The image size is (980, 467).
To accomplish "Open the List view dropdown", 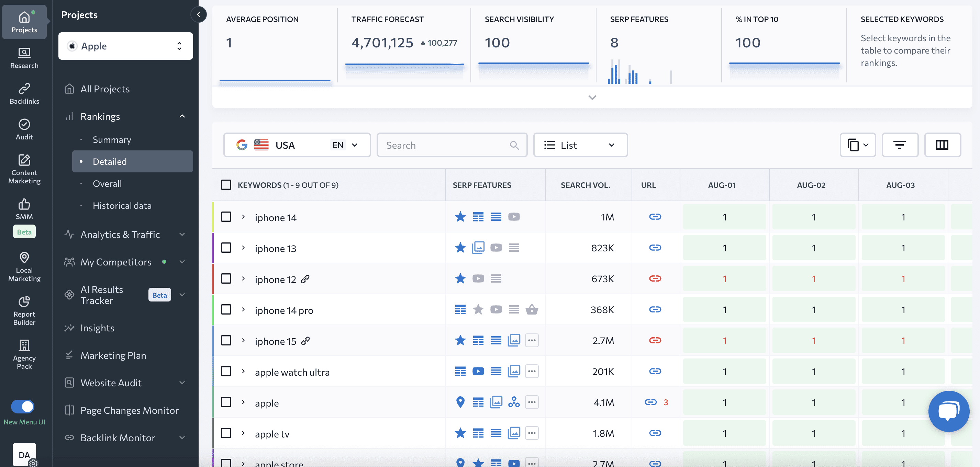I will [580, 145].
